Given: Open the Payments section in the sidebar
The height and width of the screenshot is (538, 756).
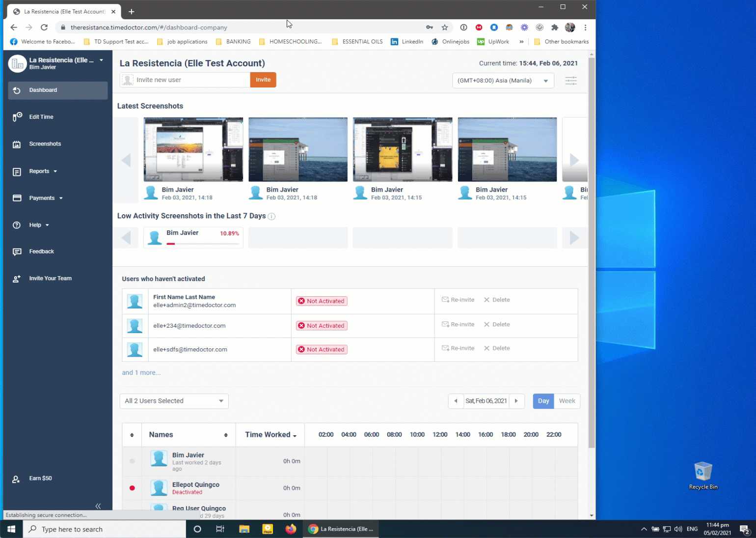Looking at the screenshot, I should [42, 198].
